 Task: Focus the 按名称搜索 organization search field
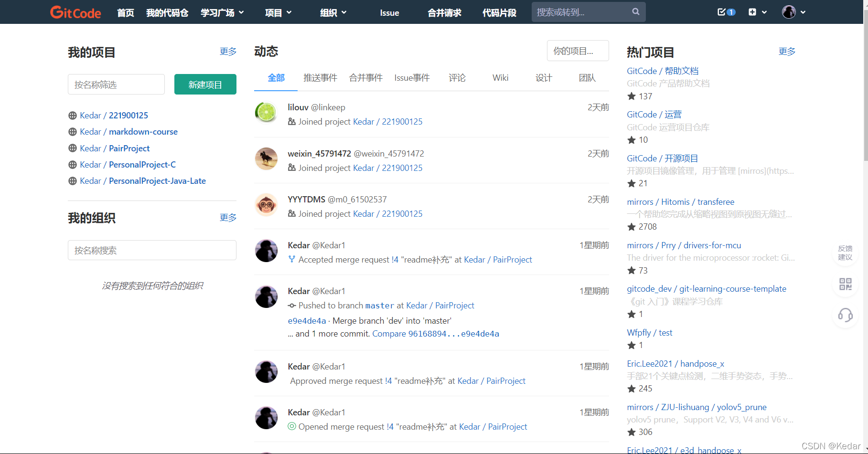pyautogui.click(x=152, y=250)
